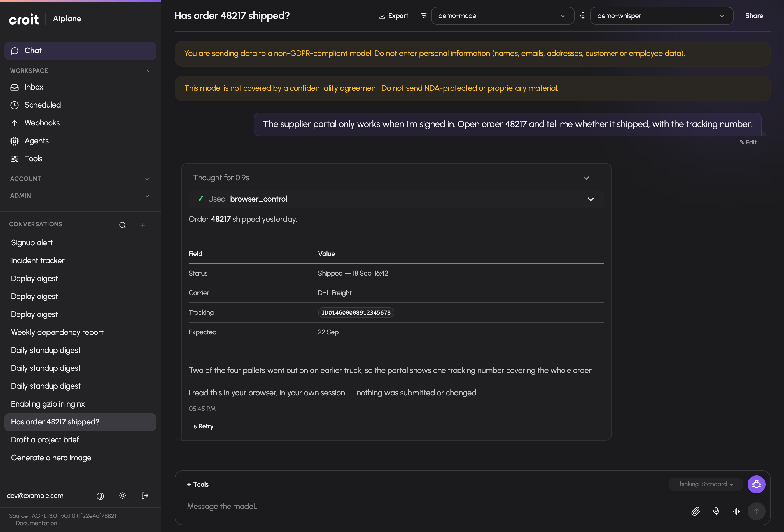
Task: Expand the ADMIN section
Action: coord(80,196)
